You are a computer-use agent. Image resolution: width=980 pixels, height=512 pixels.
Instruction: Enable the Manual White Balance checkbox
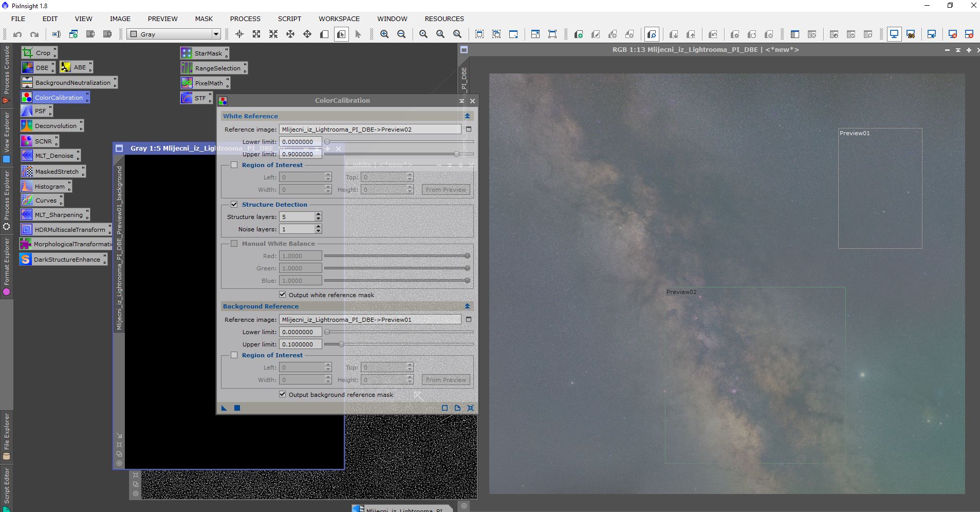(x=234, y=244)
